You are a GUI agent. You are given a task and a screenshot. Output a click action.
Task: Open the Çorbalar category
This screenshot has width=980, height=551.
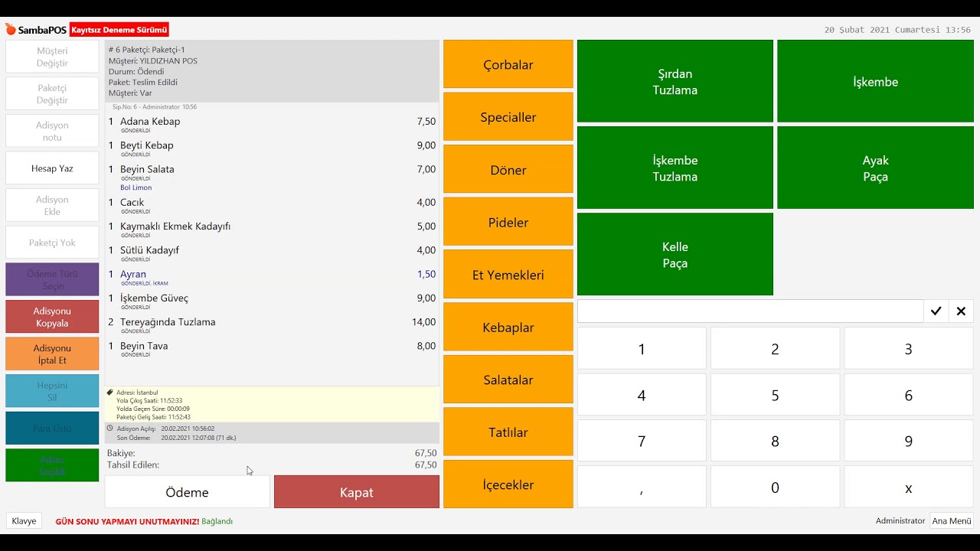click(x=508, y=65)
